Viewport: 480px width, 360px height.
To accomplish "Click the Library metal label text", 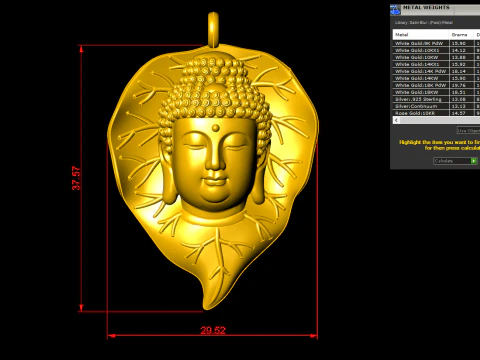I will coord(424,23).
